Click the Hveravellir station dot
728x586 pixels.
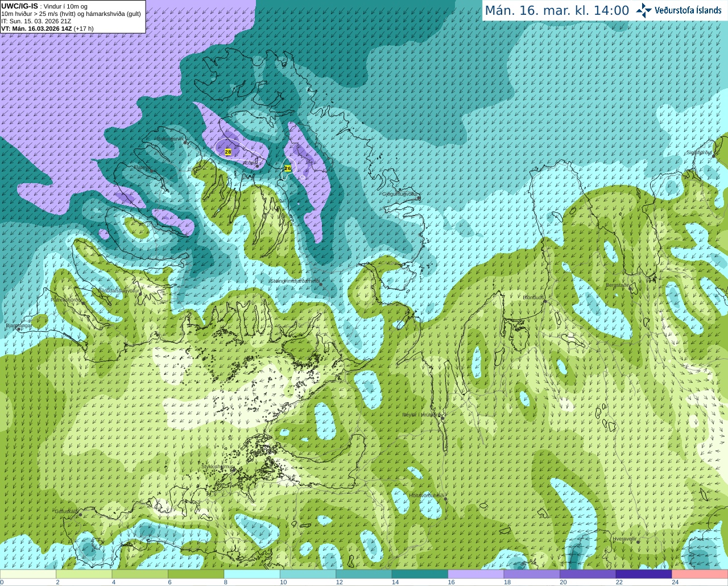638,542
